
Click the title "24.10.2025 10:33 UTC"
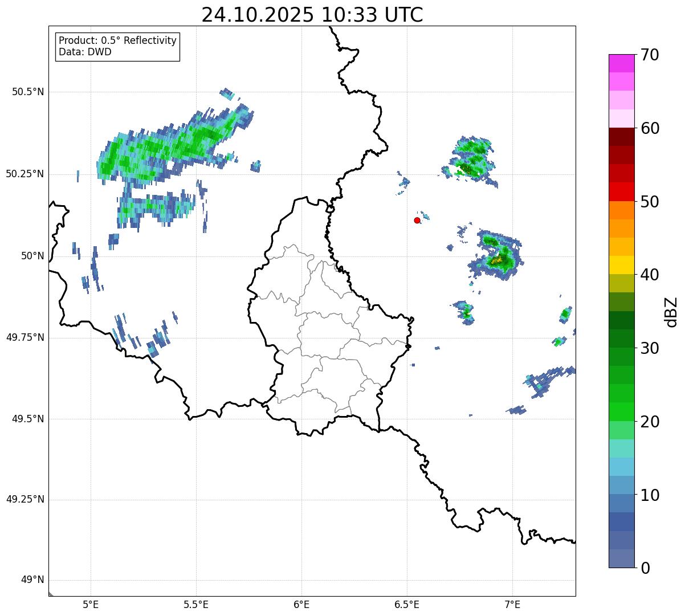tap(312, 15)
